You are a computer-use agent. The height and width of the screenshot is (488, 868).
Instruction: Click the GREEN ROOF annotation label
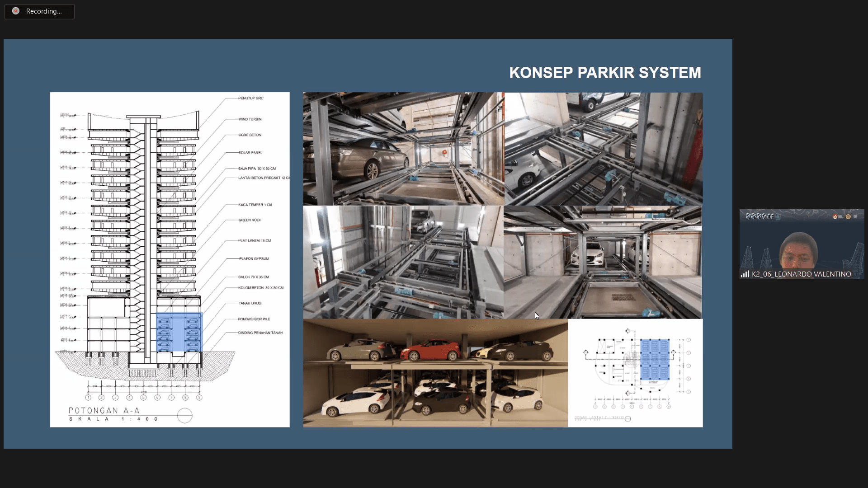(250, 220)
